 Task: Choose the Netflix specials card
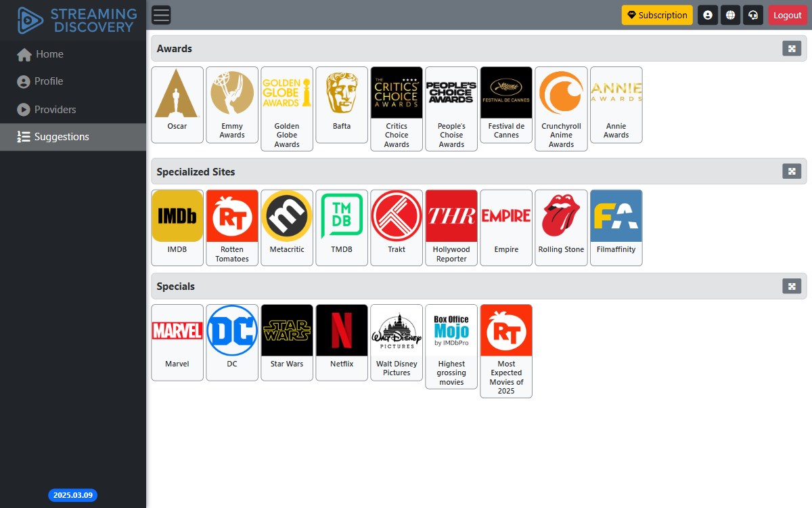coord(342,343)
